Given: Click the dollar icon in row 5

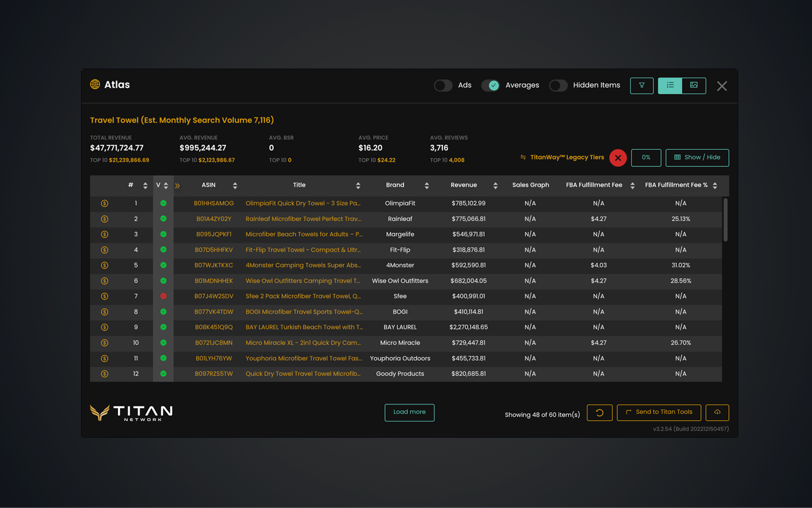Looking at the screenshot, I should 105,265.
